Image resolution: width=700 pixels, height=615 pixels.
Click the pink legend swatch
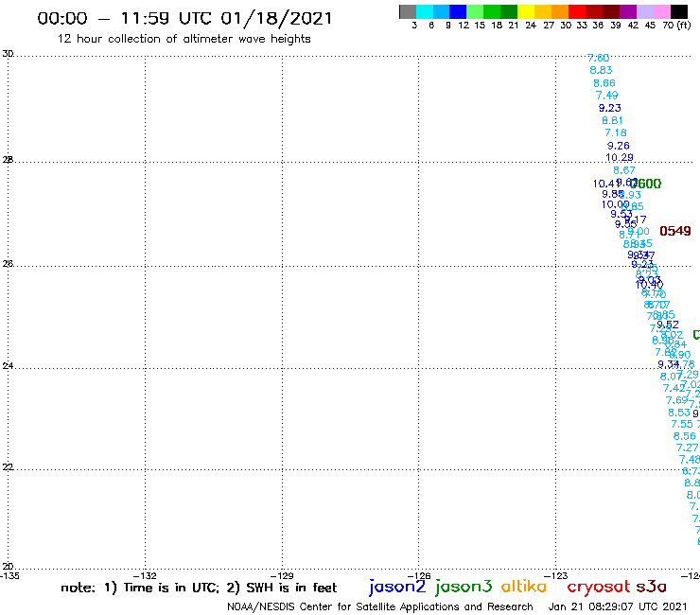(x=662, y=11)
